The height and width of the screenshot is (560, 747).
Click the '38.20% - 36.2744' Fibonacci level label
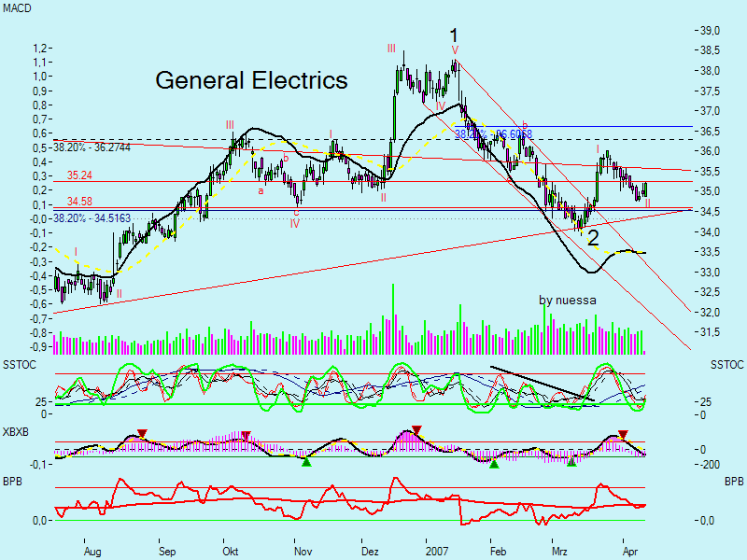tap(92, 147)
